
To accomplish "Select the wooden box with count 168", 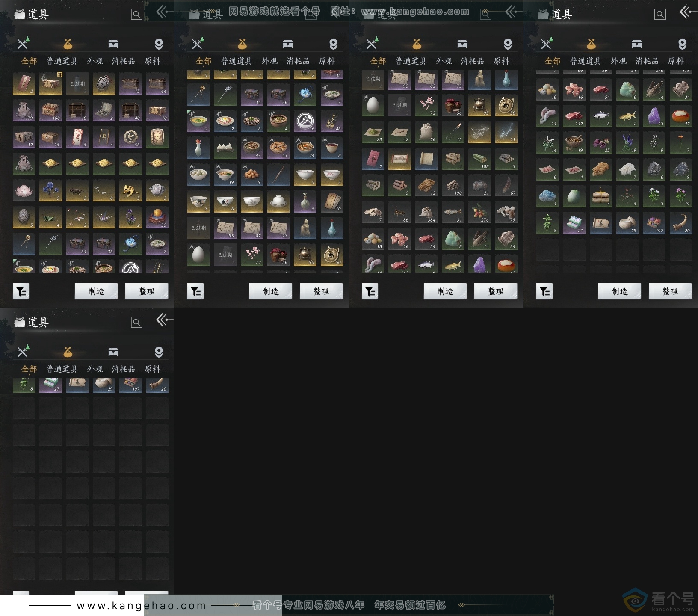I will click(50, 111).
